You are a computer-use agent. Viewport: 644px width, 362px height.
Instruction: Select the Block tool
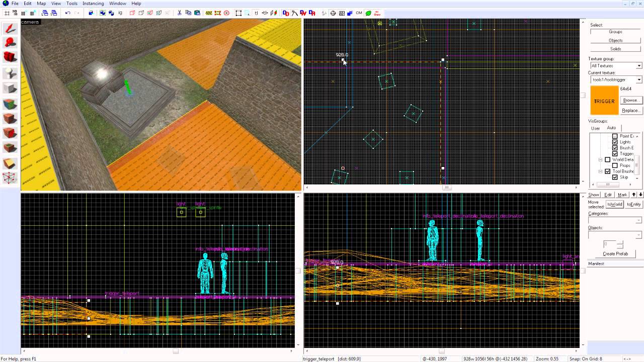[x=10, y=88]
